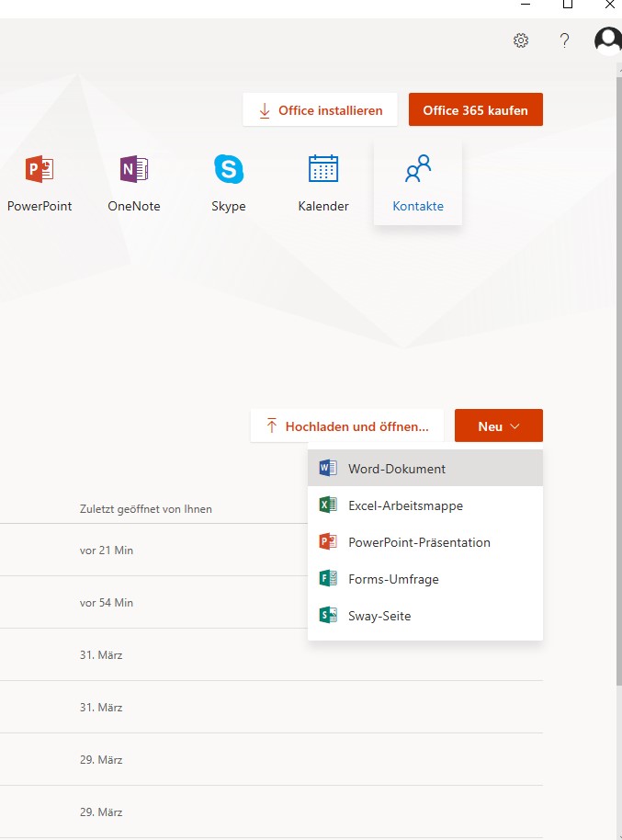Click the Office 365 kaufen button
622x840 pixels.
pos(476,109)
